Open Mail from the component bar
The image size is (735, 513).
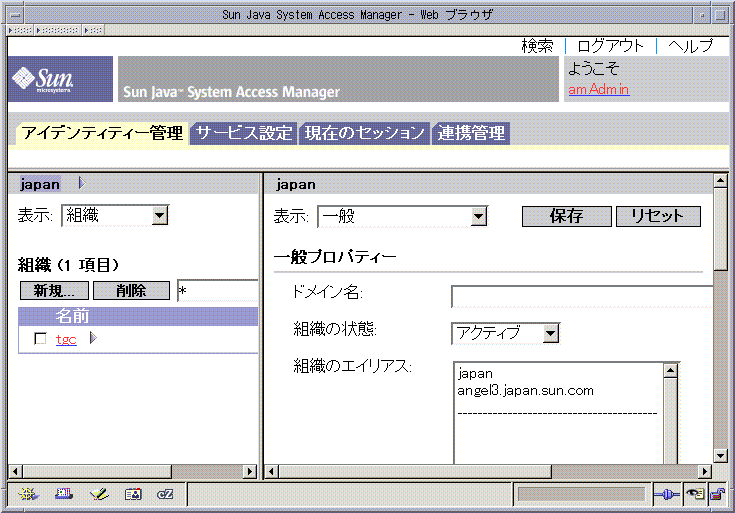[64, 494]
